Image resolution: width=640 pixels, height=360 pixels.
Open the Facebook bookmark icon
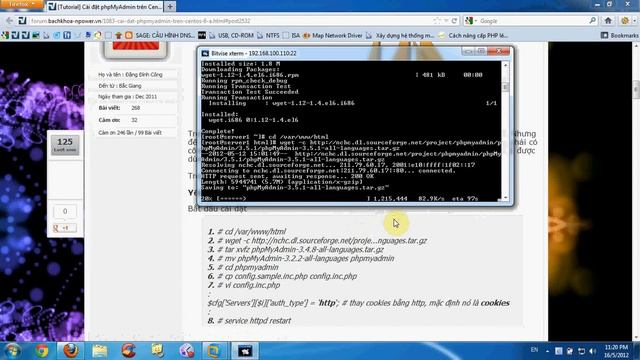point(67,36)
